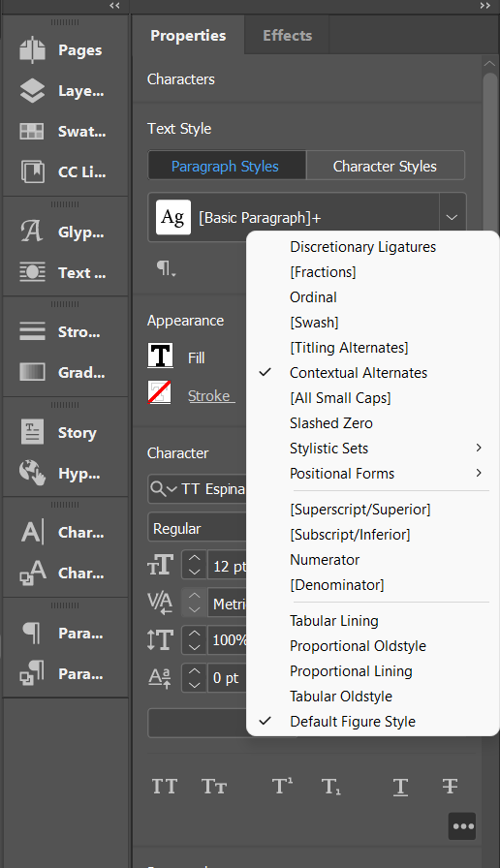Viewport: 500px width, 868px height.
Task: Click the font size 12 pt field
Action: (x=228, y=566)
